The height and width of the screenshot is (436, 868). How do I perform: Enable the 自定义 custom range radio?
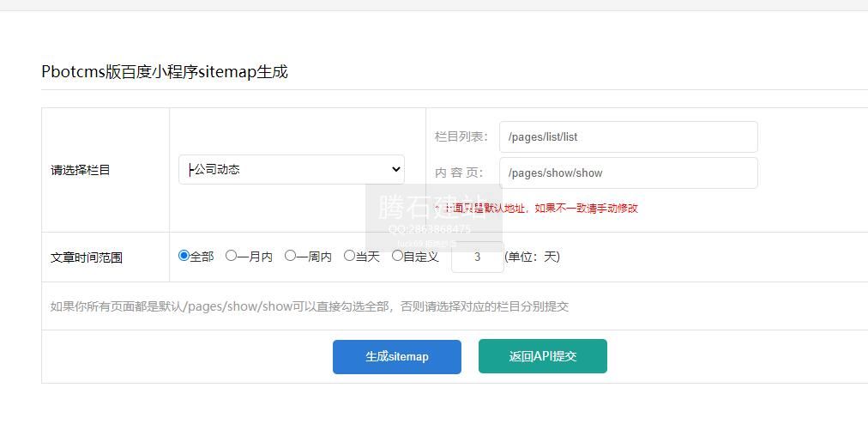(x=397, y=256)
